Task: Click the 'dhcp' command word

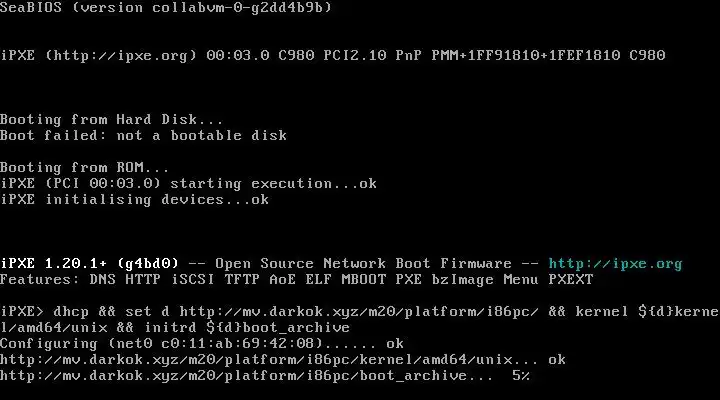Action: click(71, 311)
